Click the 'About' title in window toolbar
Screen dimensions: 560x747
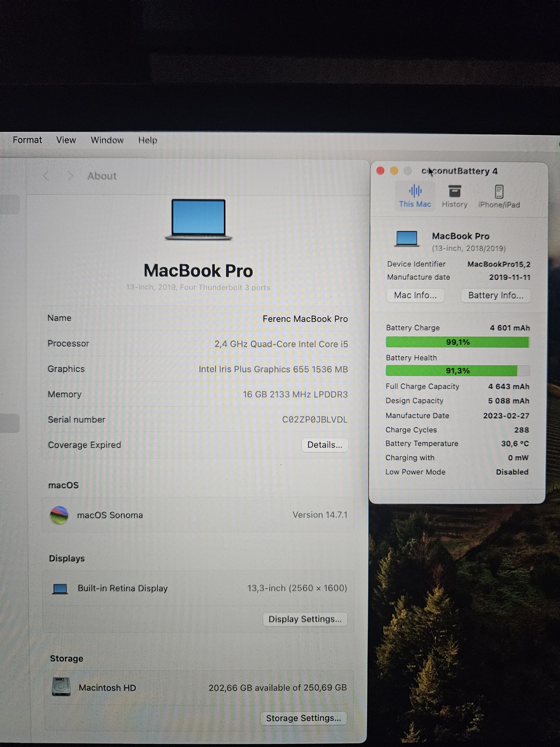[x=102, y=176]
